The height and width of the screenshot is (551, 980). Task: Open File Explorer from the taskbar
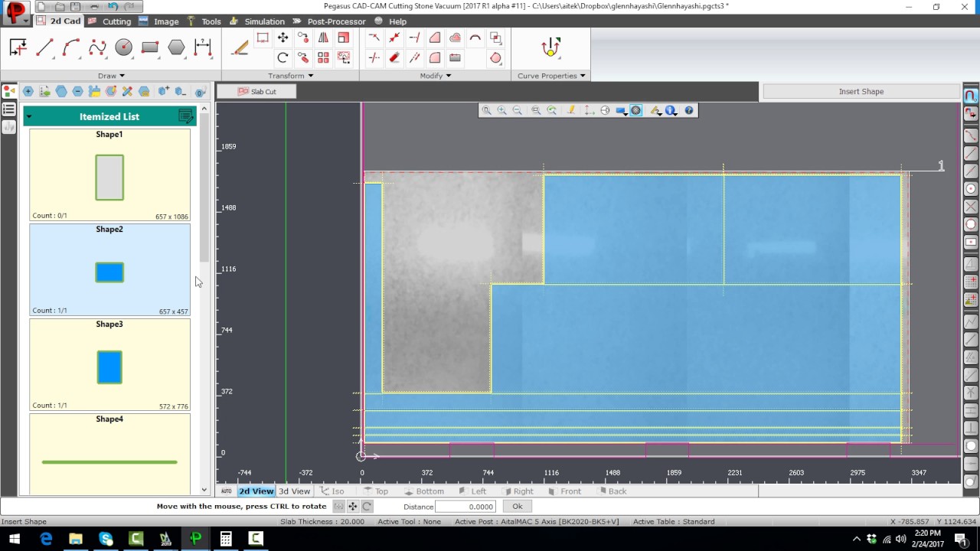point(76,540)
